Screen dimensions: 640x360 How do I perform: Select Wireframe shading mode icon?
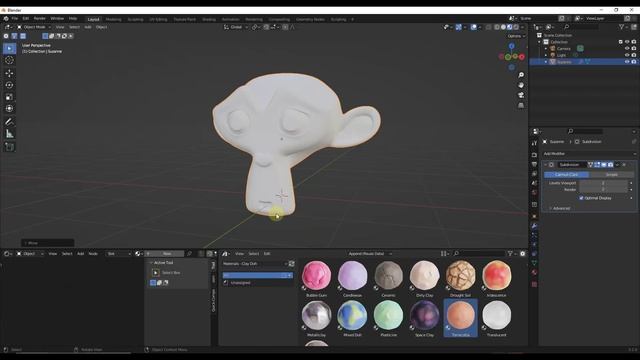pos(497,27)
